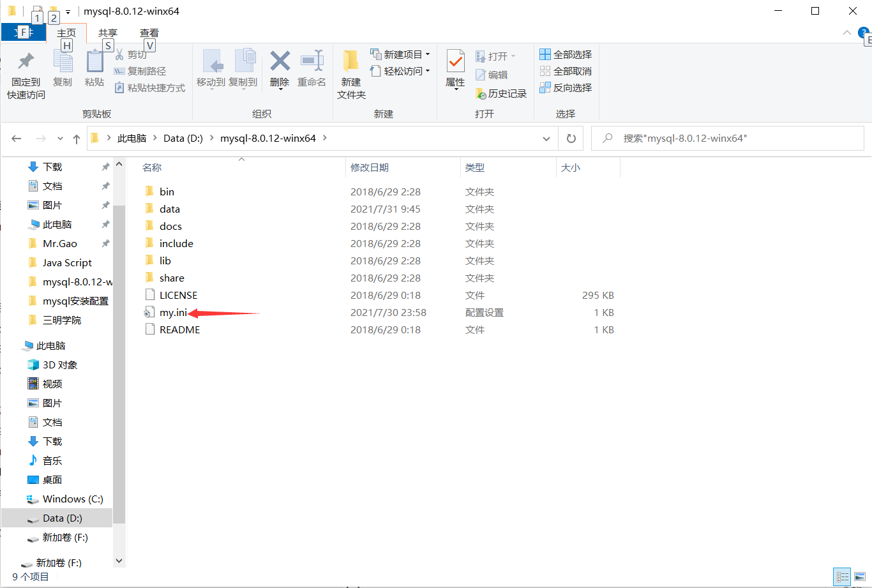Select the my.ini config file icon
The image size is (872, 588).
[x=149, y=312]
